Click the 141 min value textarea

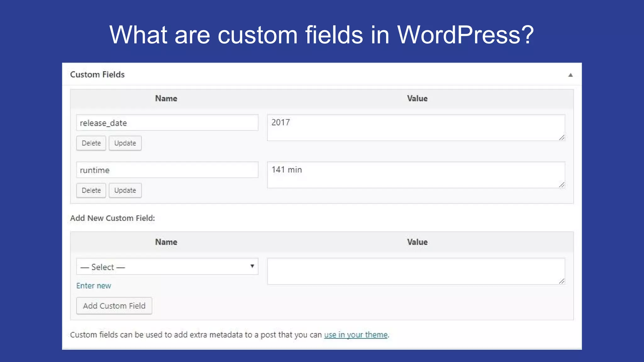416,175
